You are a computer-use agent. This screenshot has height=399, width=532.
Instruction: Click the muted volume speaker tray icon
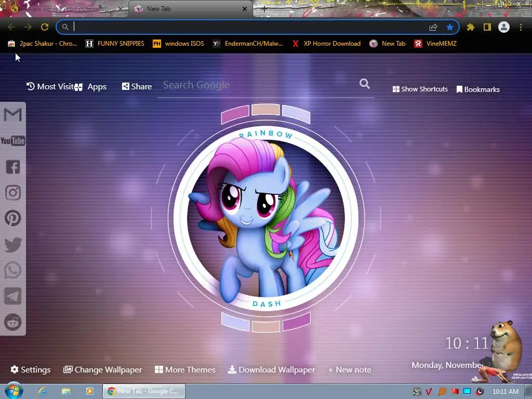[480, 392]
